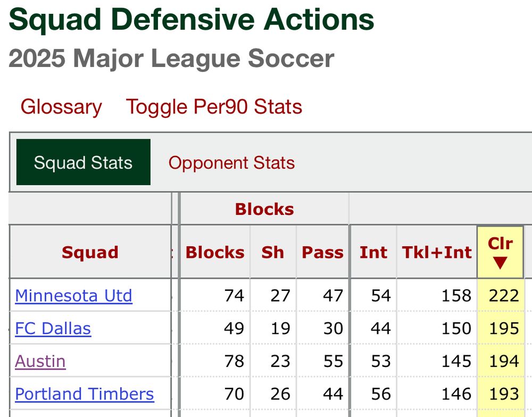
Task: Open the Minnesota Utd squad page
Action: point(73,296)
